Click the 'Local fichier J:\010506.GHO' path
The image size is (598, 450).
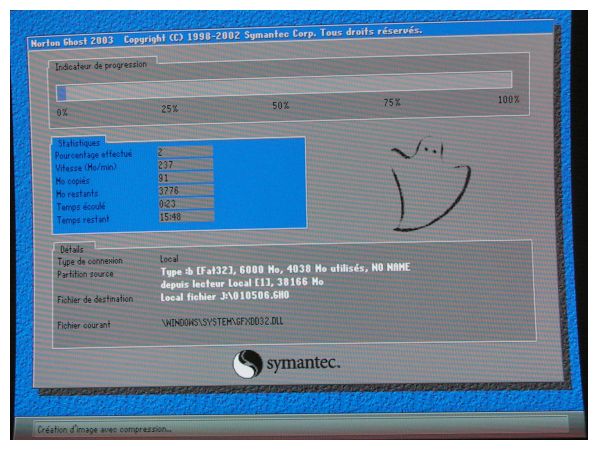pos(225,296)
